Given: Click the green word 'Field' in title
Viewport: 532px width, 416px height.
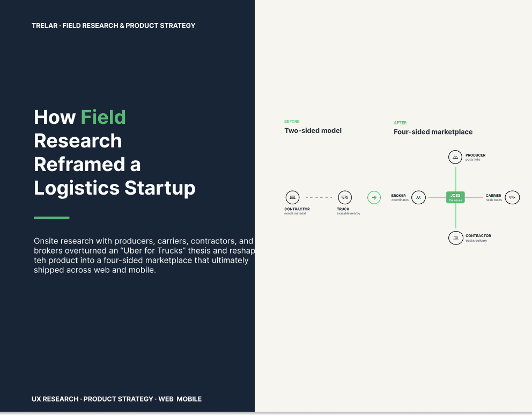Looking at the screenshot, I should coord(103,117).
